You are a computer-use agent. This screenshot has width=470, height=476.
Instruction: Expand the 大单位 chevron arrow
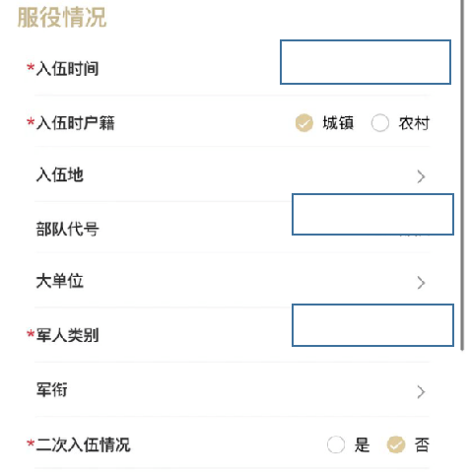click(x=421, y=283)
